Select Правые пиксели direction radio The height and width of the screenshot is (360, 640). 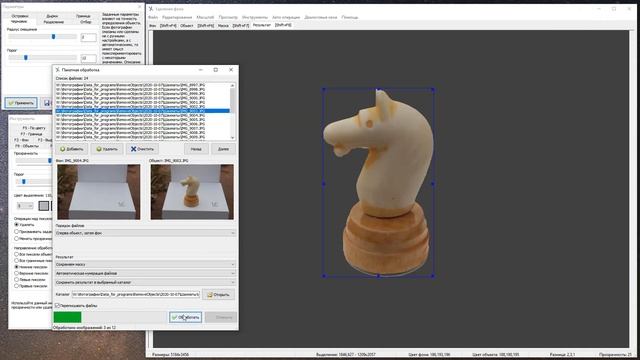click(x=17, y=286)
